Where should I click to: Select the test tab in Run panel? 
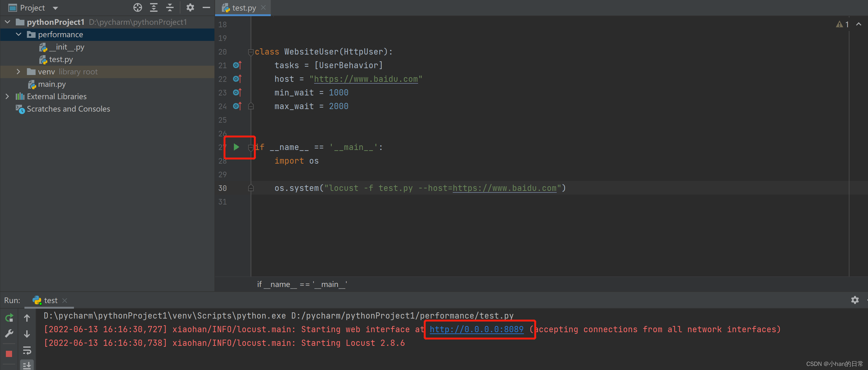(50, 301)
